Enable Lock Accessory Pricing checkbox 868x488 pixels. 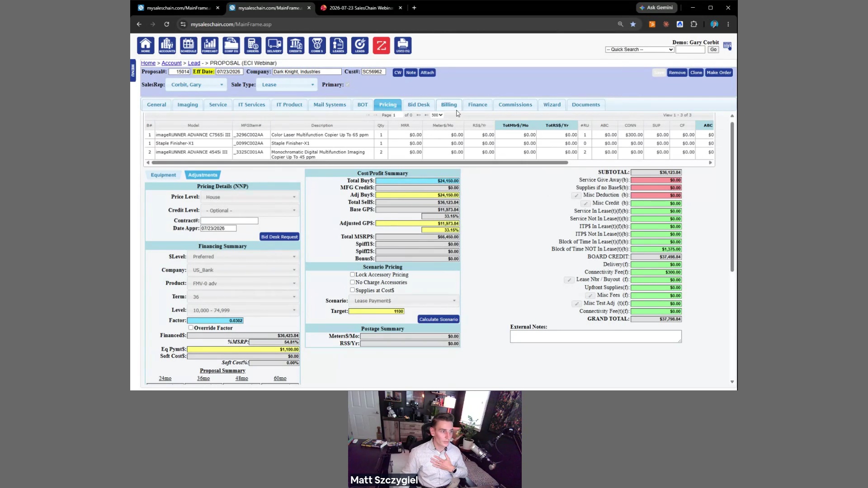[352, 274]
